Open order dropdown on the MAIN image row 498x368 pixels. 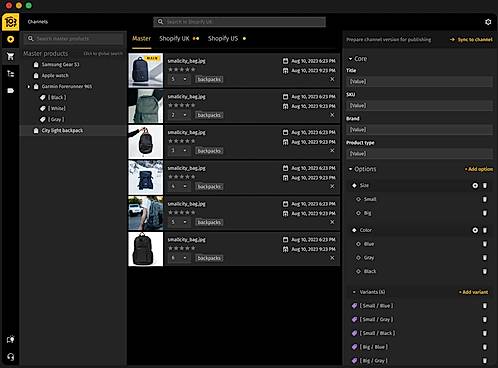point(179,79)
